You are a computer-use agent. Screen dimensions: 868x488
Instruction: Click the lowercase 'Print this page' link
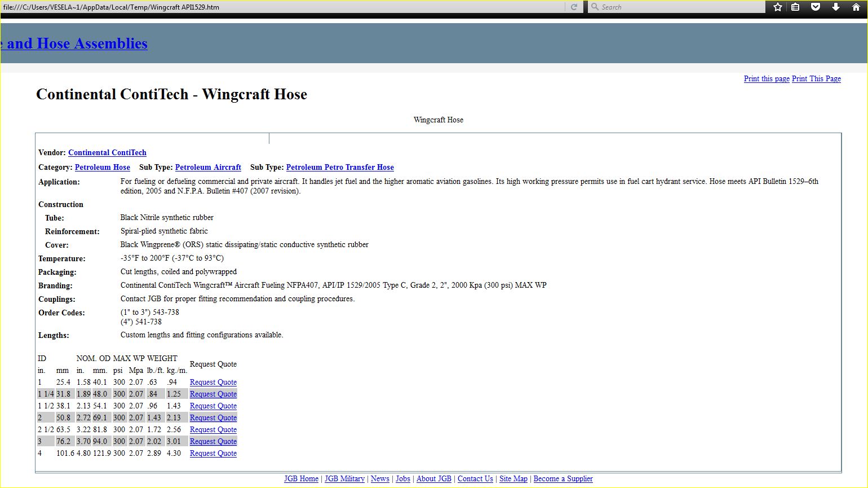click(x=767, y=79)
